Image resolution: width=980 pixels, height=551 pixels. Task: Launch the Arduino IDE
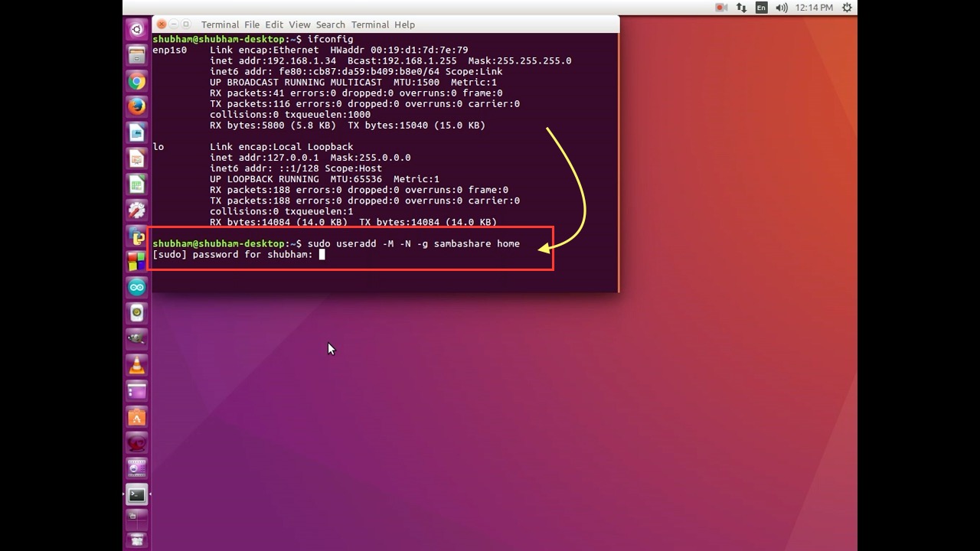pyautogui.click(x=136, y=287)
